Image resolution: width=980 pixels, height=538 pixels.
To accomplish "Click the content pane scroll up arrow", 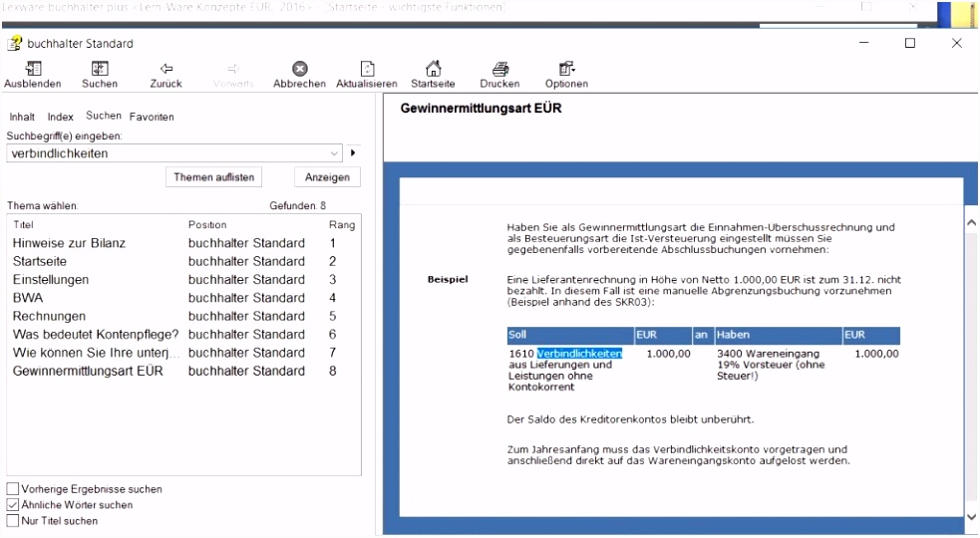I will 971,222.
